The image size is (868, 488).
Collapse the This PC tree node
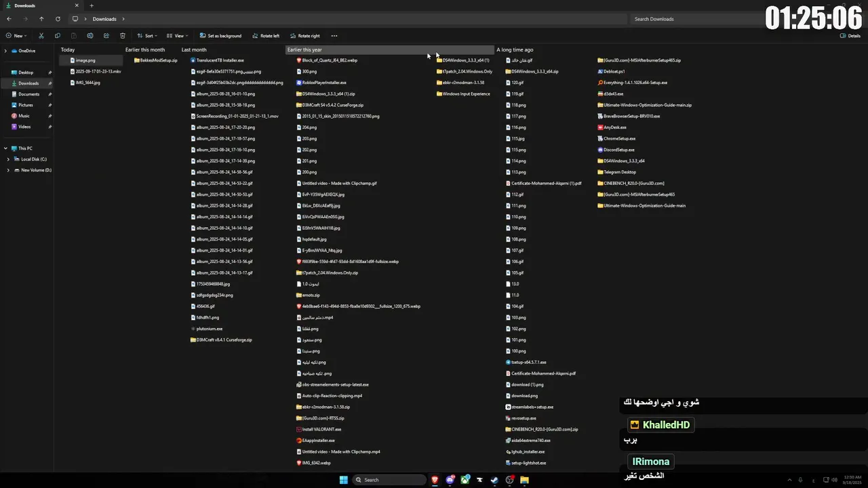pyautogui.click(x=5, y=148)
